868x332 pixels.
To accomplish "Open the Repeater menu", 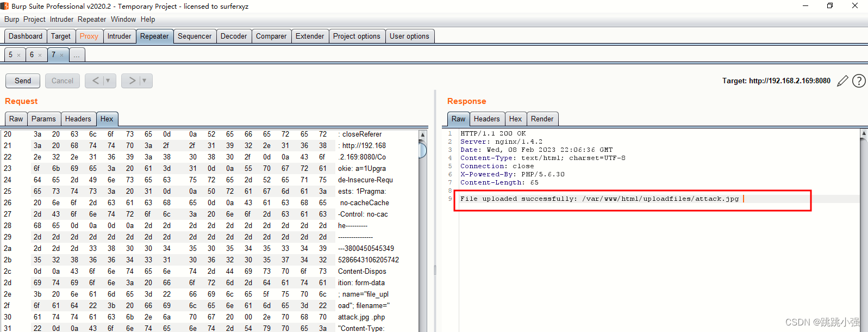I will click(x=92, y=19).
